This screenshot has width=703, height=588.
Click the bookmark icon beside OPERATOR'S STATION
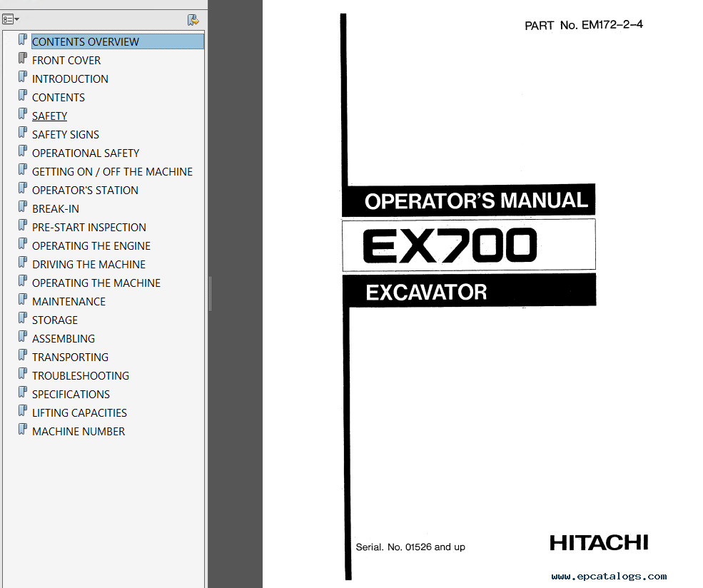point(22,188)
